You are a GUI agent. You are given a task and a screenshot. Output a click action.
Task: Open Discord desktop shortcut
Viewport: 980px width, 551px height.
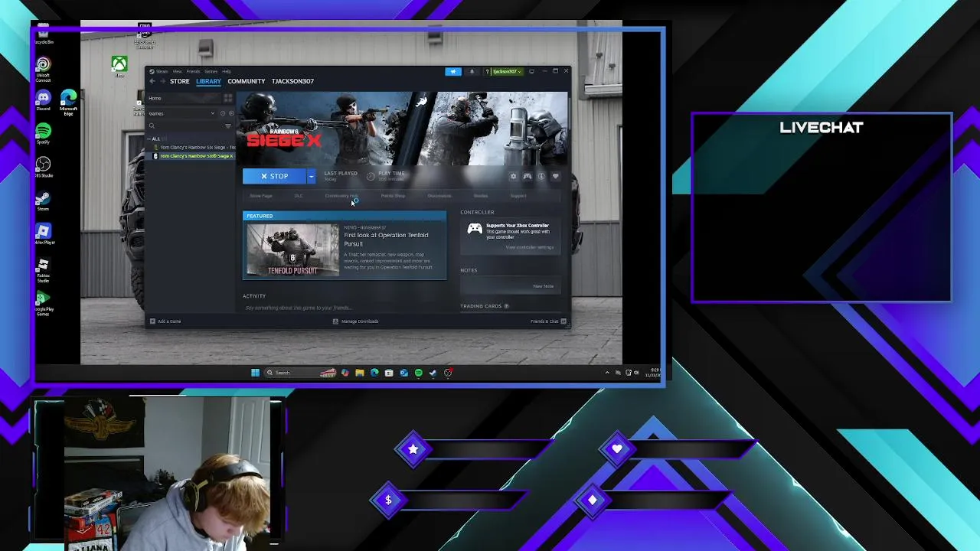(x=43, y=99)
